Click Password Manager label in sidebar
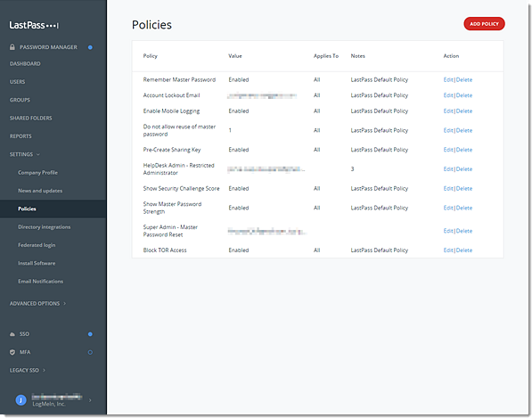532x418 pixels. [48, 47]
